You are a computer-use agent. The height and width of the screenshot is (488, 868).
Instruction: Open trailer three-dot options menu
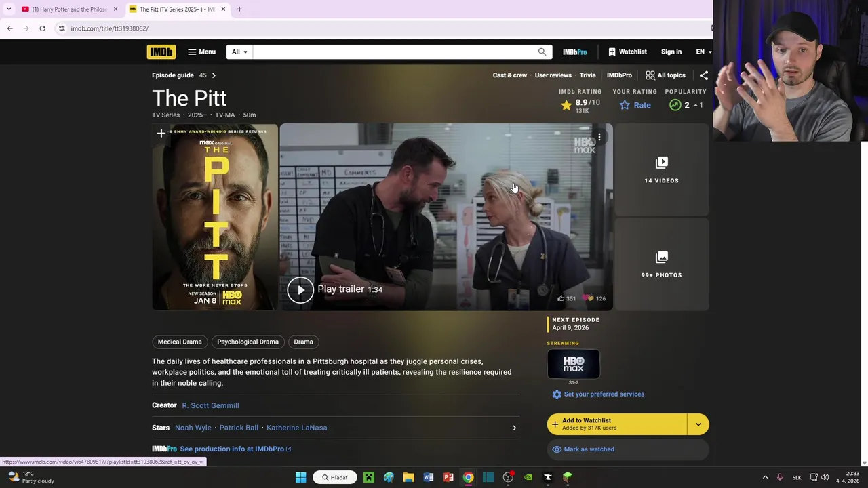pyautogui.click(x=599, y=137)
